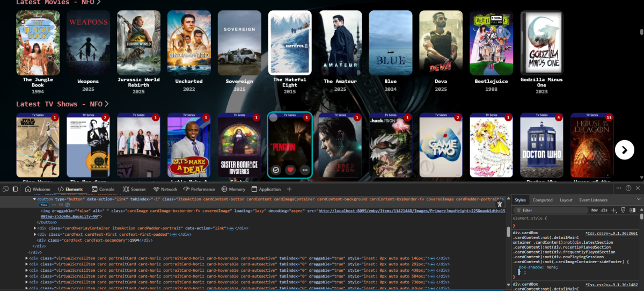Open the Jurassic World Rebirth poster

point(138,42)
